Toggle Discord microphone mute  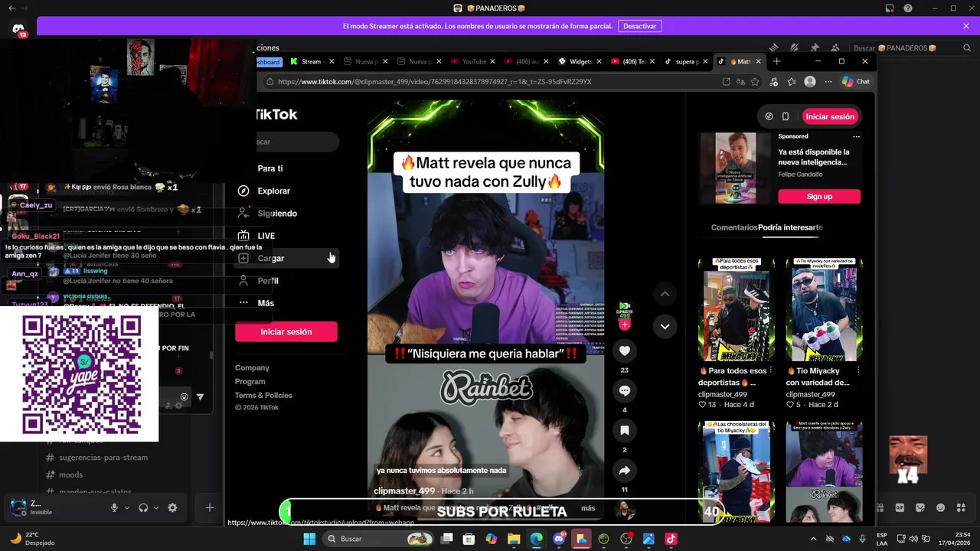(114, 507)
